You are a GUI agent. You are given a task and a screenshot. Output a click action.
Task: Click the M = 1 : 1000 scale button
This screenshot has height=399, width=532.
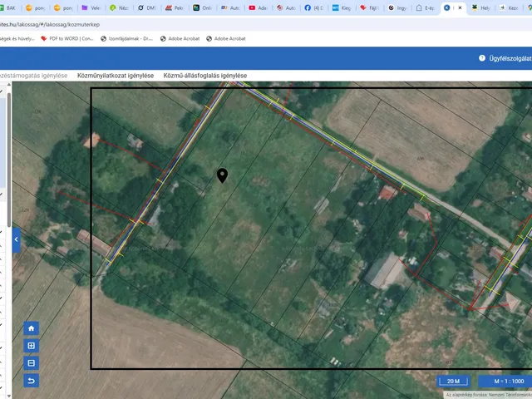coord(506,382)
